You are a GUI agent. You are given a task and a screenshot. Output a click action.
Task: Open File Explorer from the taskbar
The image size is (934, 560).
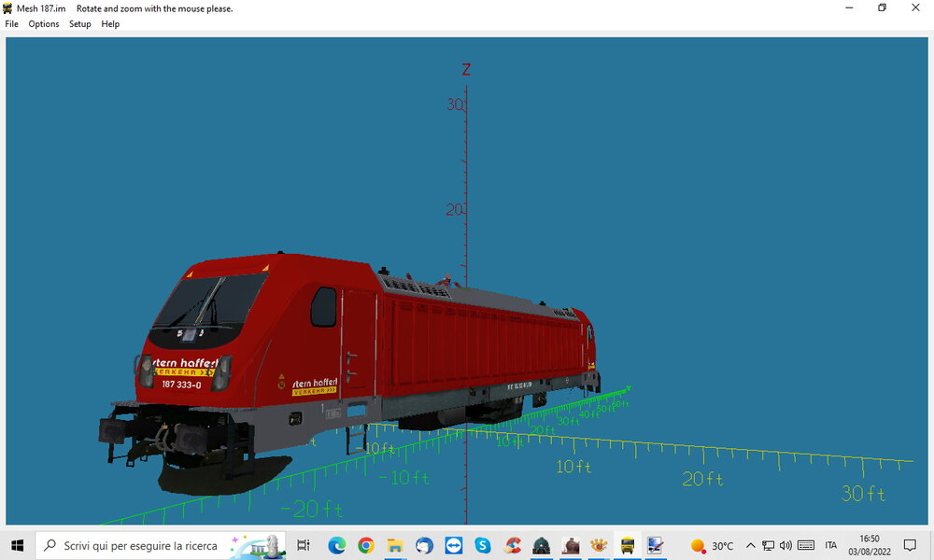point(395,545)
